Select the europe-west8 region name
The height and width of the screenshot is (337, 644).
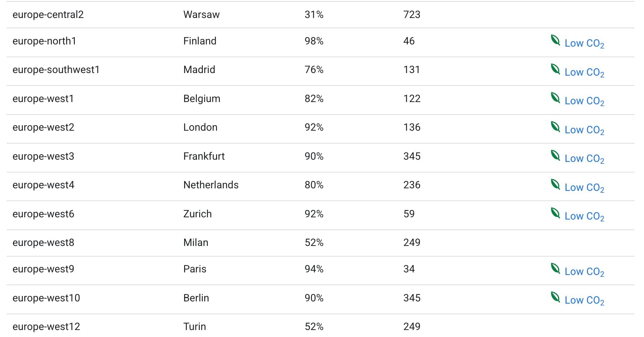point(43,243)
